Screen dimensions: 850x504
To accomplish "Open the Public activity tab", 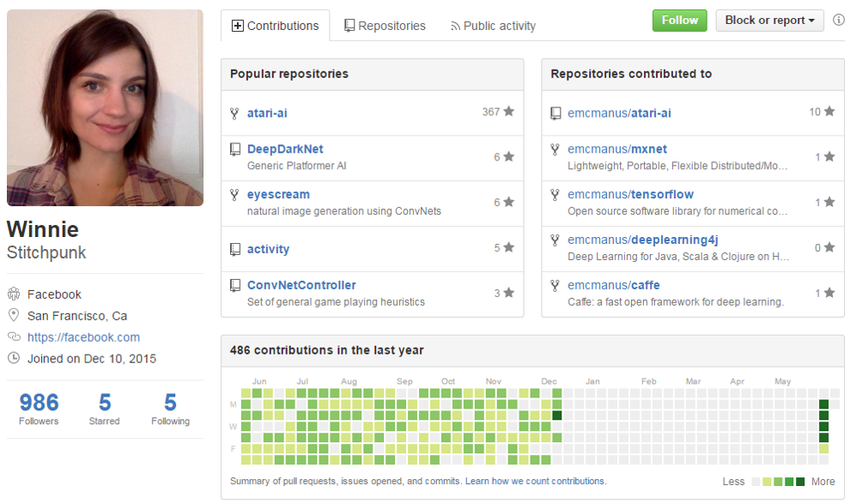I will click(x=493, y=26).
